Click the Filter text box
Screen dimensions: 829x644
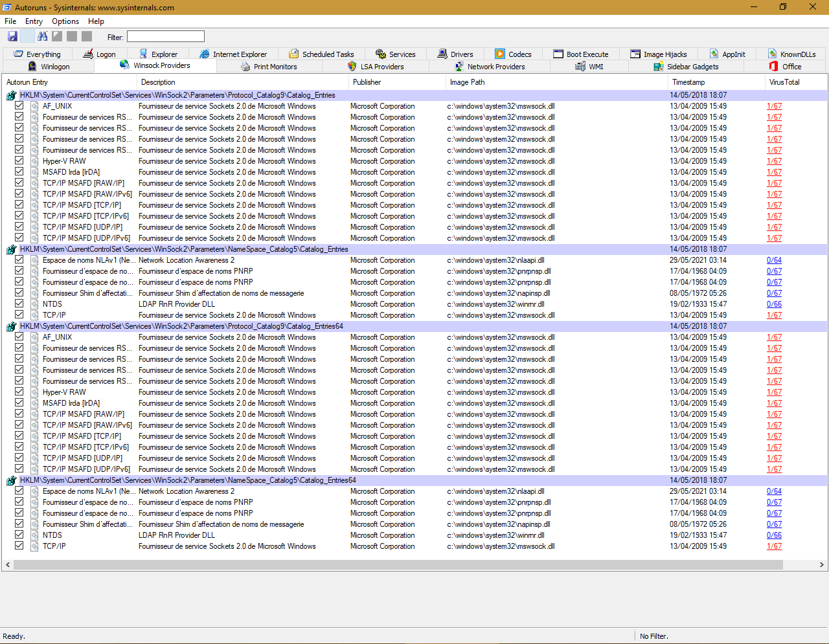[166, 37]
